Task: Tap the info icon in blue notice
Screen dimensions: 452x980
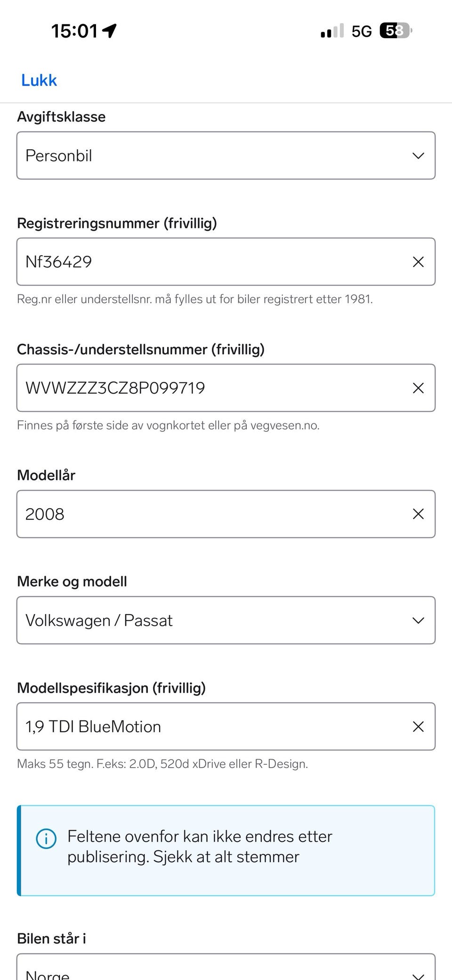Action: (x=46, y=838)
